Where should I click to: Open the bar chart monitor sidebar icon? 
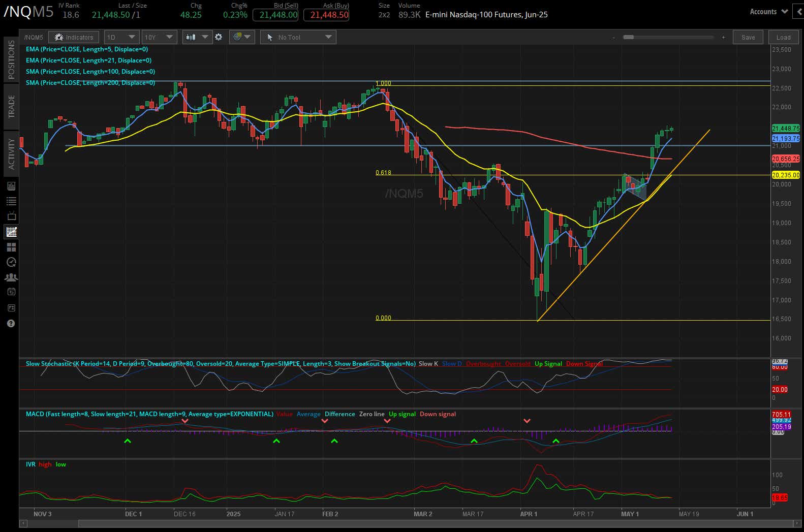click(11, 186)
